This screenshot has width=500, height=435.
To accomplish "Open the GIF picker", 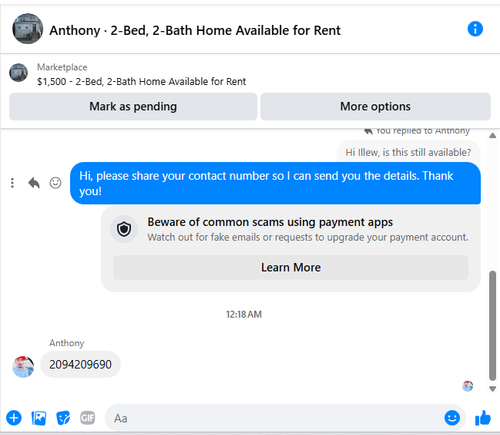I will point(88,418).
